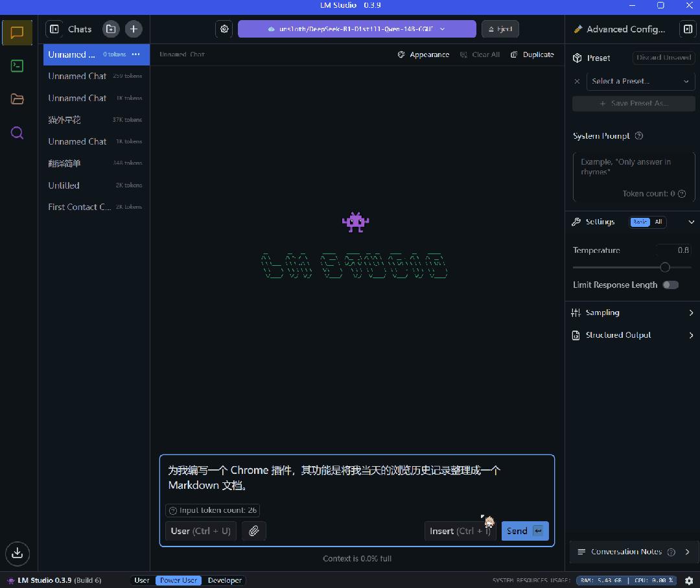Show Conversation Notes help icon
700x588 pixels.
pyautogui.click(x=671, y=552)
